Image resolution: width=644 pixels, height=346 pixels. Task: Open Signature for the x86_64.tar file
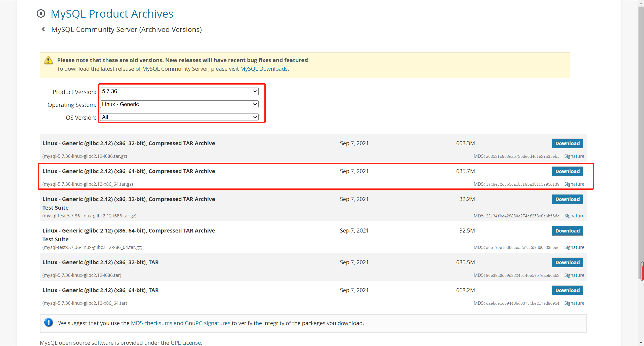pyautogui.click(x=574, y=303)
